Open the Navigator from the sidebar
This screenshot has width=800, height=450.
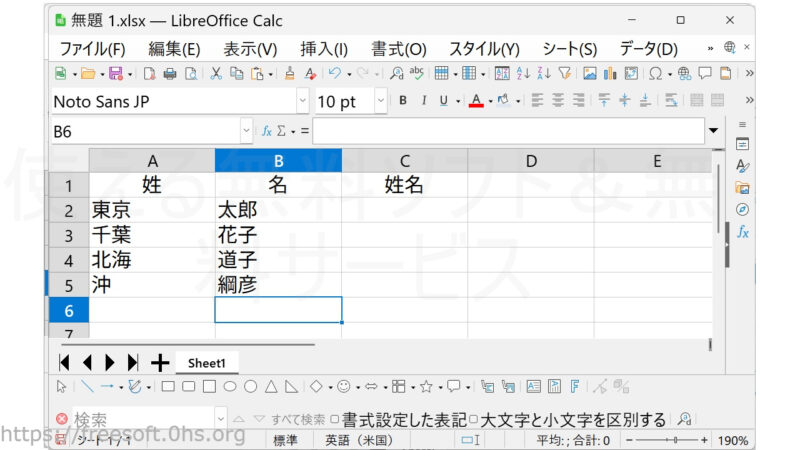point(742,209)
